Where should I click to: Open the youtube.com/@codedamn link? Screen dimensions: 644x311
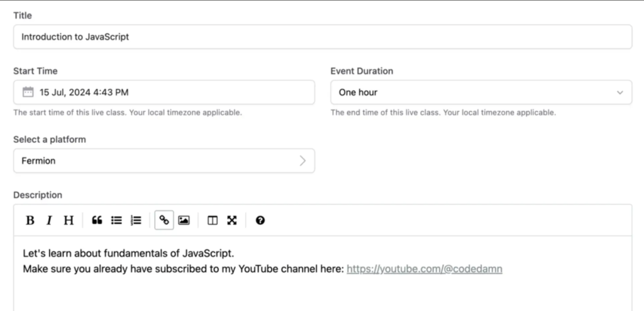(425, 269)
